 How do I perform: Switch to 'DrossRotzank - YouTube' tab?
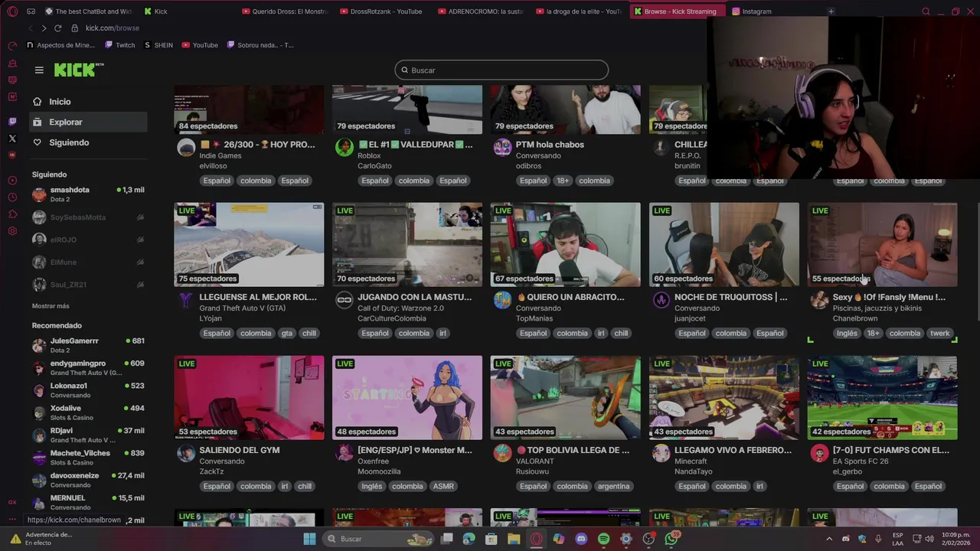click(x=383, y=11)
